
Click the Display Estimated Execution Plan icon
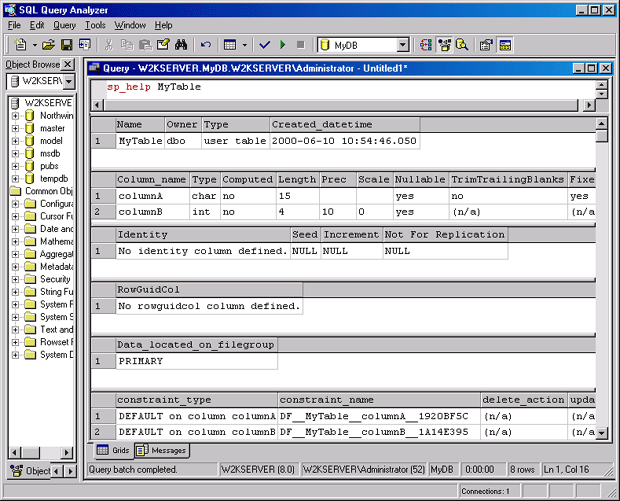[426, 45]
